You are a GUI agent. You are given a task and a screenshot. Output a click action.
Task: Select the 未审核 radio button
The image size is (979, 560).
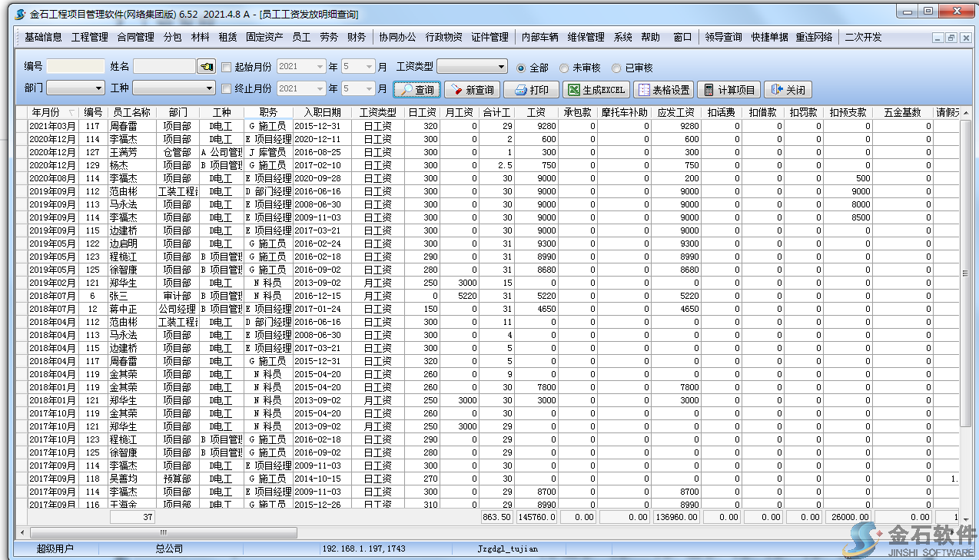pos(564,68)
